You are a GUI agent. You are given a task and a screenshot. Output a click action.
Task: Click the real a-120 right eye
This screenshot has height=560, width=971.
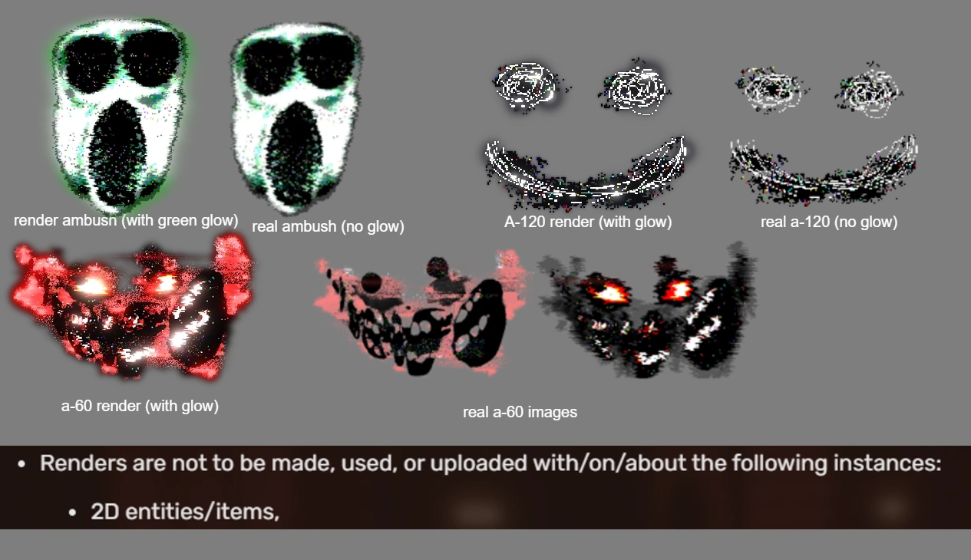coord(871,90)
